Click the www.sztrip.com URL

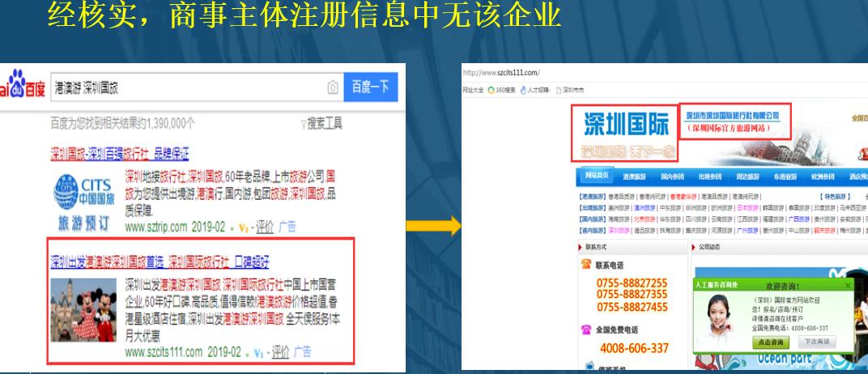(x=156, y=227)
